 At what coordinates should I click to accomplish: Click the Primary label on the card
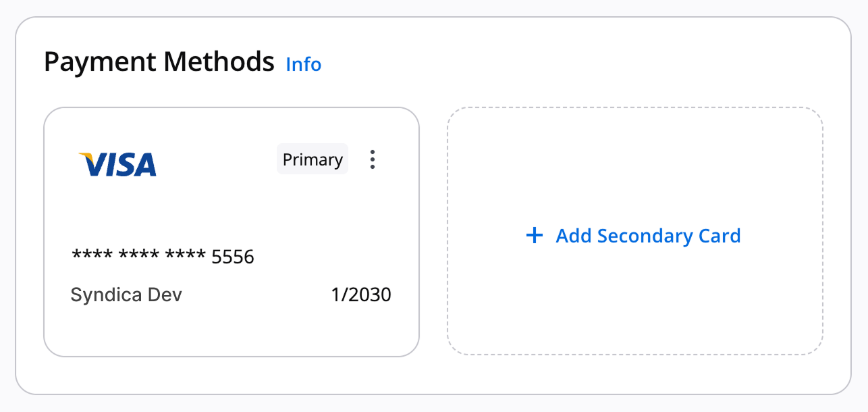pyautogui.click(x=313, y=159)
